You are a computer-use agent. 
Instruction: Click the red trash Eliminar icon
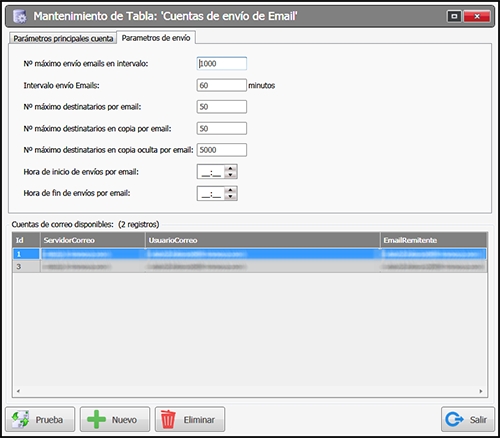pyautogui.click(x=168, y=419)
